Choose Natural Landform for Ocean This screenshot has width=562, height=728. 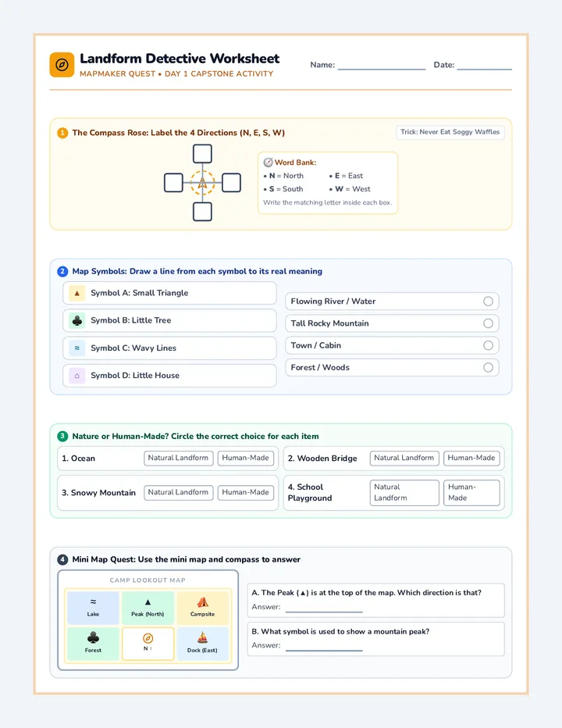(179, 459)
